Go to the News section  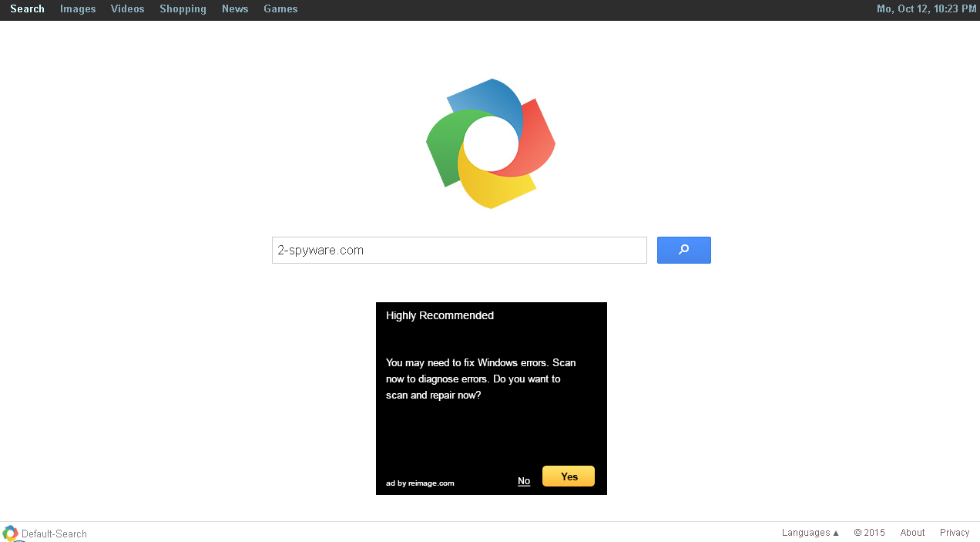(x=235, y=9)
